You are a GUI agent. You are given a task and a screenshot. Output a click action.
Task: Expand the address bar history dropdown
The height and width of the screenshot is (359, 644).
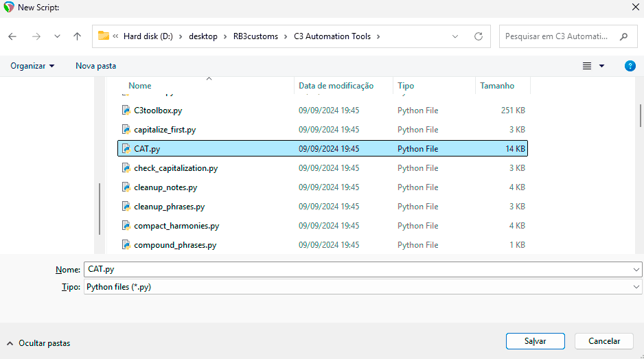tap(456, 36)
